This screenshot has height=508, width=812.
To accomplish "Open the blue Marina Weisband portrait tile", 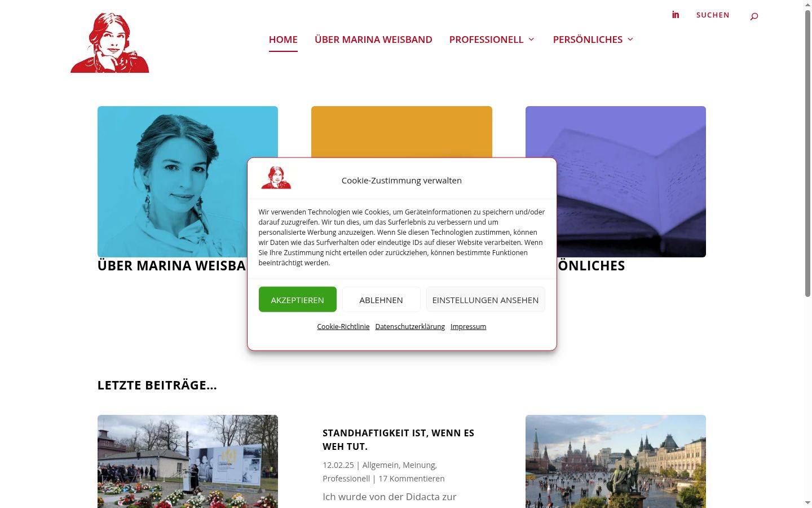I will click(x=188, y=182).
